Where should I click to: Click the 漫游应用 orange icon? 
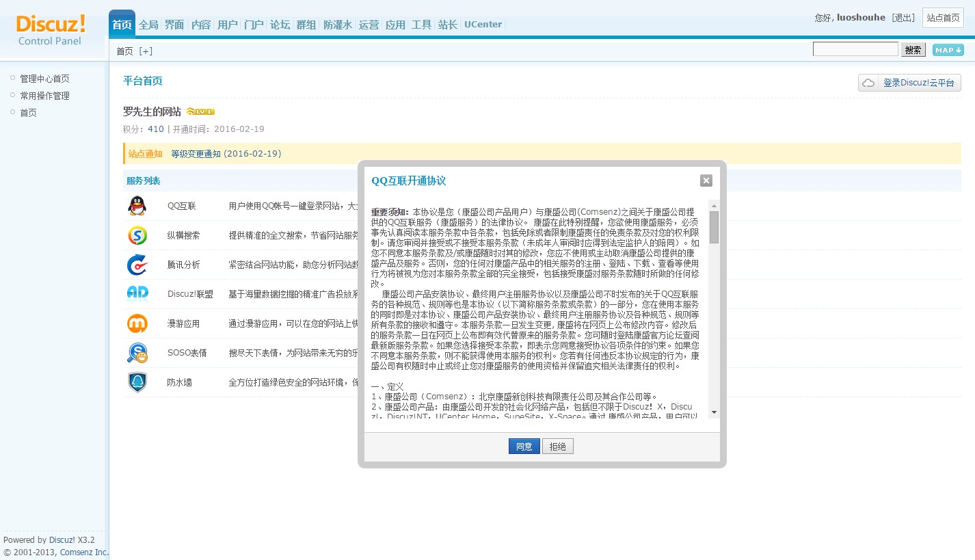pyautogui.click(x=137, y=323)
